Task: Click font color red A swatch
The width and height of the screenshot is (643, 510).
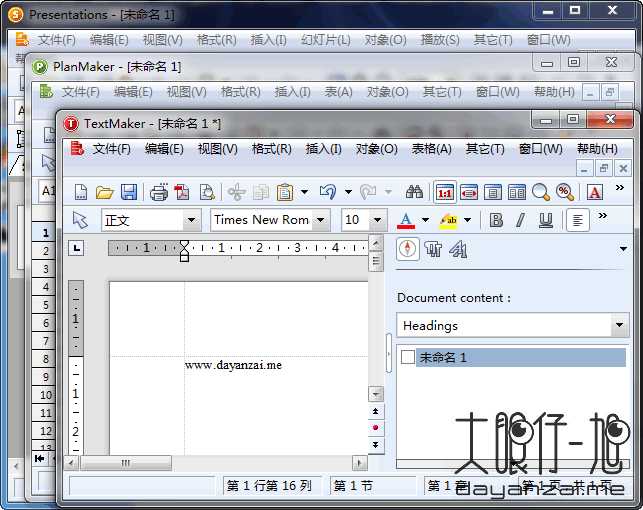Action: point(406,220)
